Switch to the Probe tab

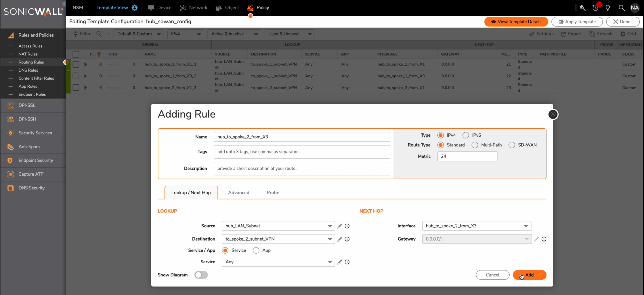pos(273,193)
